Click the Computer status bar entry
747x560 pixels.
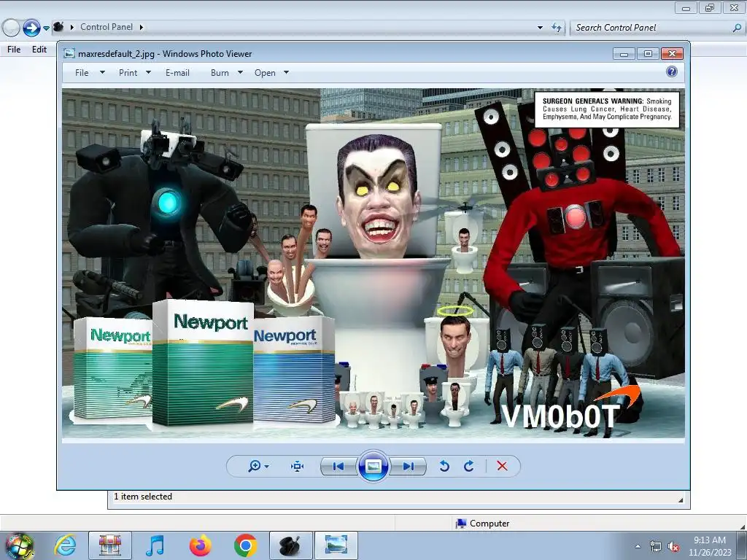[x=482, y=524]
